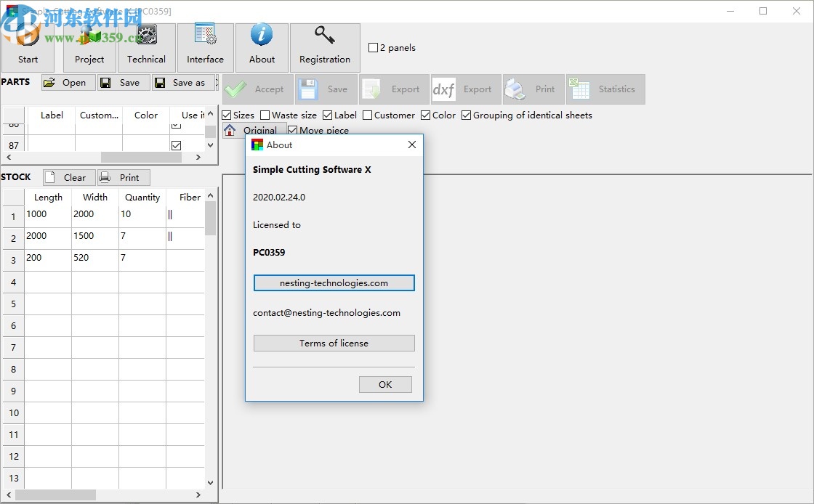Collapse the PARTS table scrollbar arrow
This screenshot has height=504, width=814.
[x=211, y=115]
